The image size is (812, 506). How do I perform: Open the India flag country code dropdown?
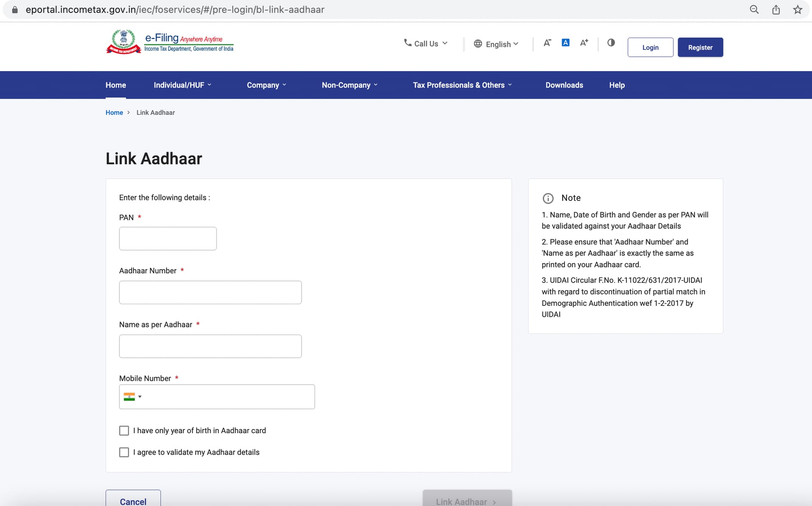tap(132, 397)
